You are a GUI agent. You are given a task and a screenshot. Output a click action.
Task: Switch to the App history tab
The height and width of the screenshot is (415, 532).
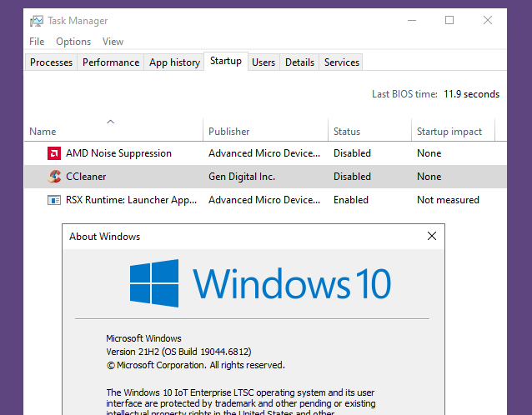(x=174, y=62)
